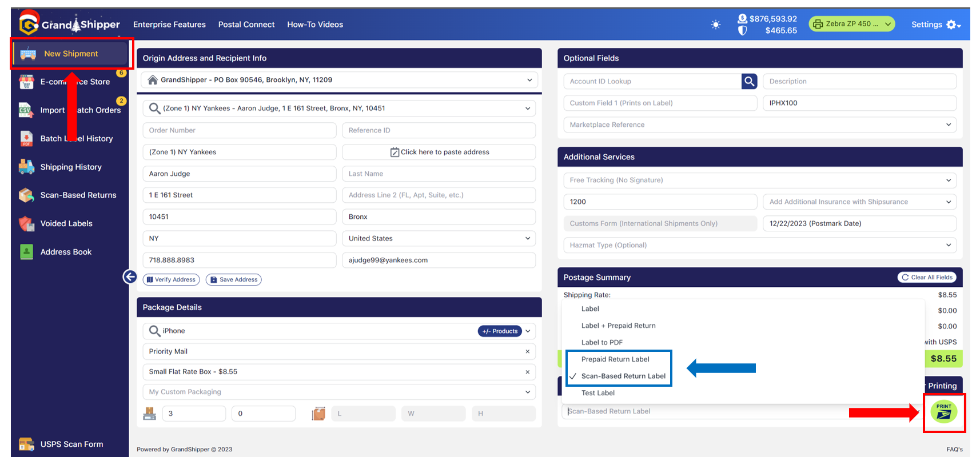Open the USPS Scan Form icon
Image resolution: width=980 pixels, height=461 pixels.
(26, 444)
